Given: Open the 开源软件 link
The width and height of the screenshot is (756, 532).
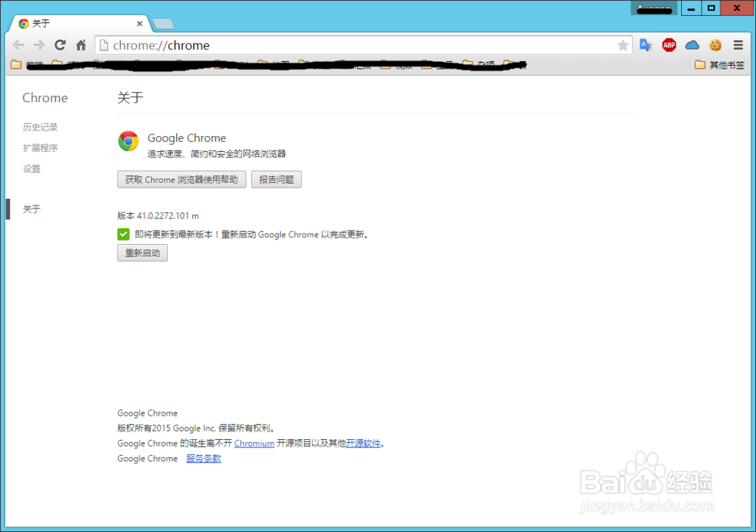Looking at the screenshot, I should click(x=363, y=444).
